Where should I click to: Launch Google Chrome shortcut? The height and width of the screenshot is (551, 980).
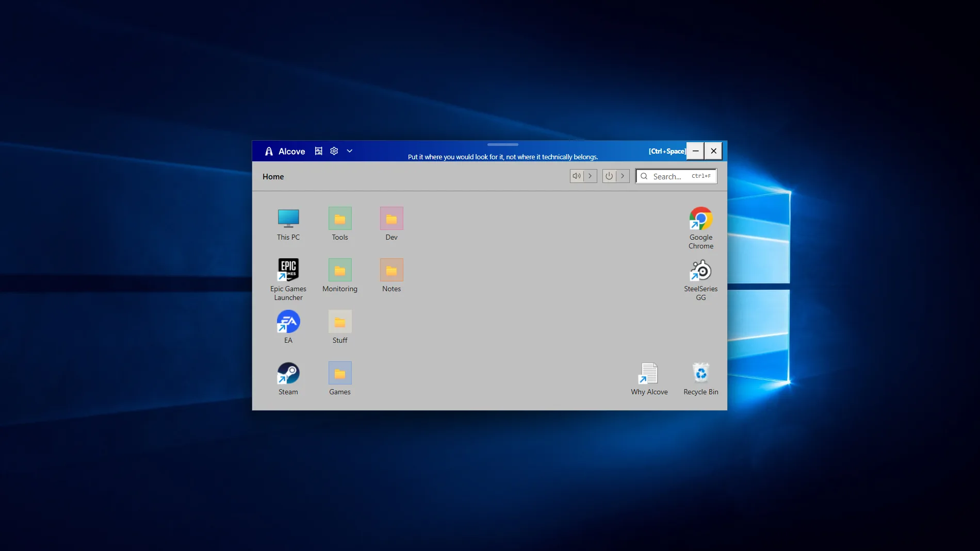point(701,228)
